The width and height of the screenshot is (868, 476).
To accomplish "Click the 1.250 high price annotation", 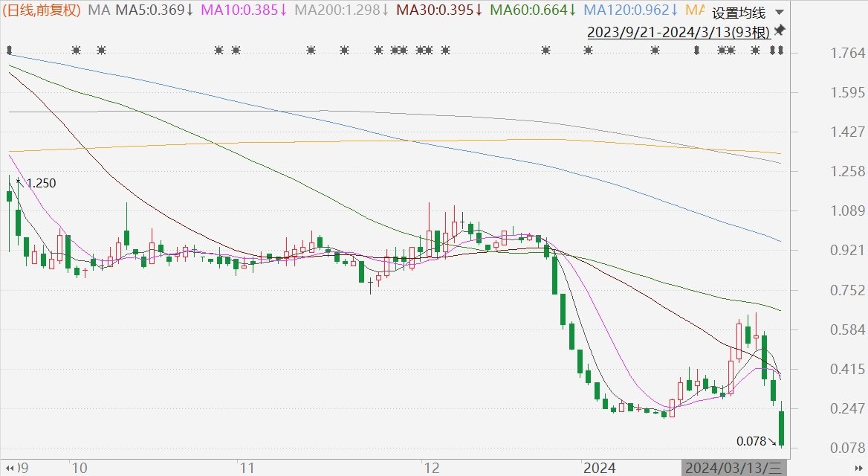I will 41,184.
